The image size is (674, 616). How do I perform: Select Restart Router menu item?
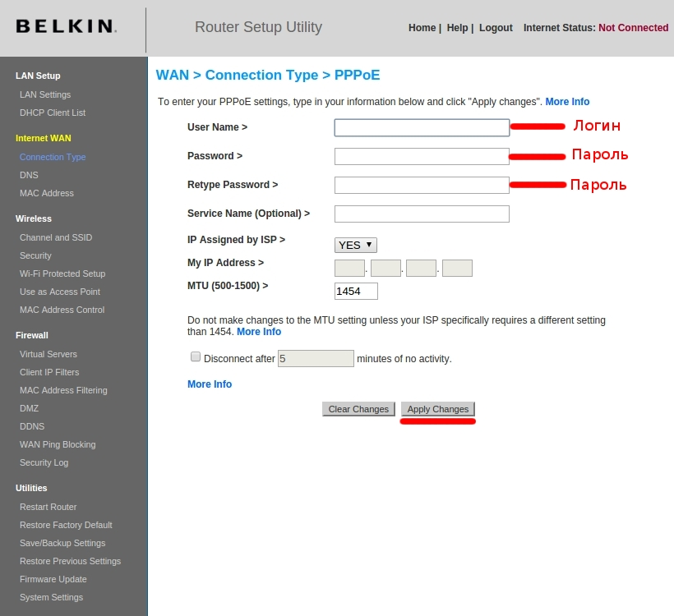coord(48,508)
